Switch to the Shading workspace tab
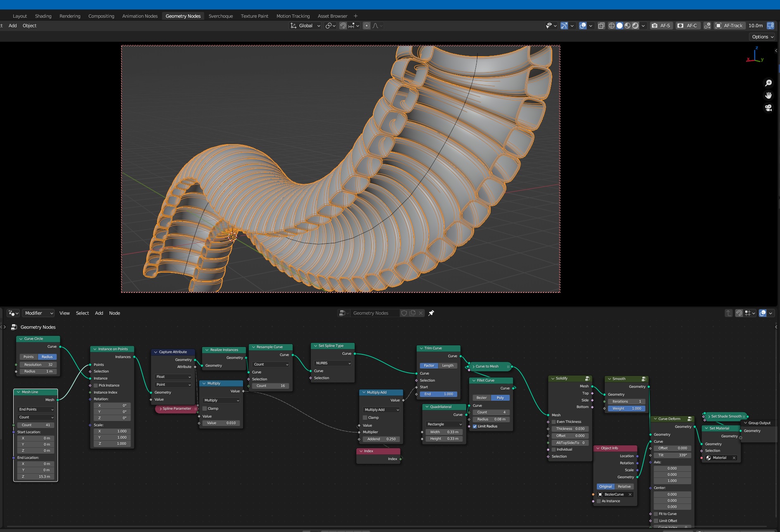780x532 pixels. (43, 16)
